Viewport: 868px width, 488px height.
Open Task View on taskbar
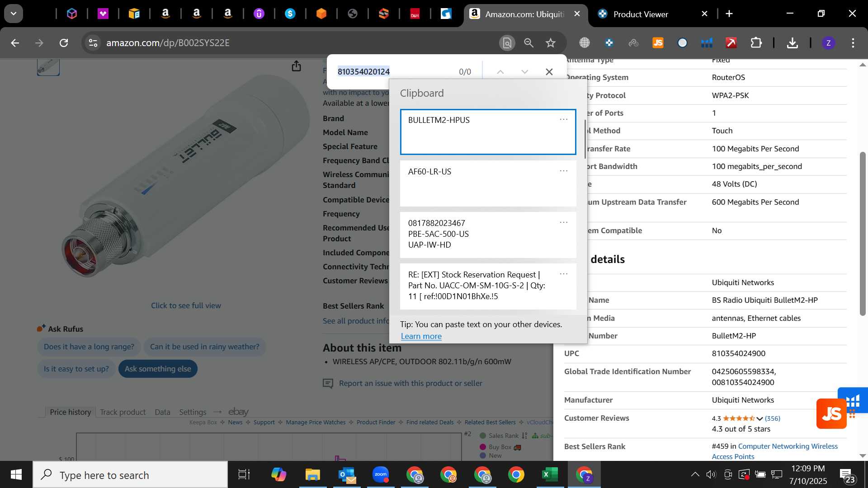(x=244, y=475)
